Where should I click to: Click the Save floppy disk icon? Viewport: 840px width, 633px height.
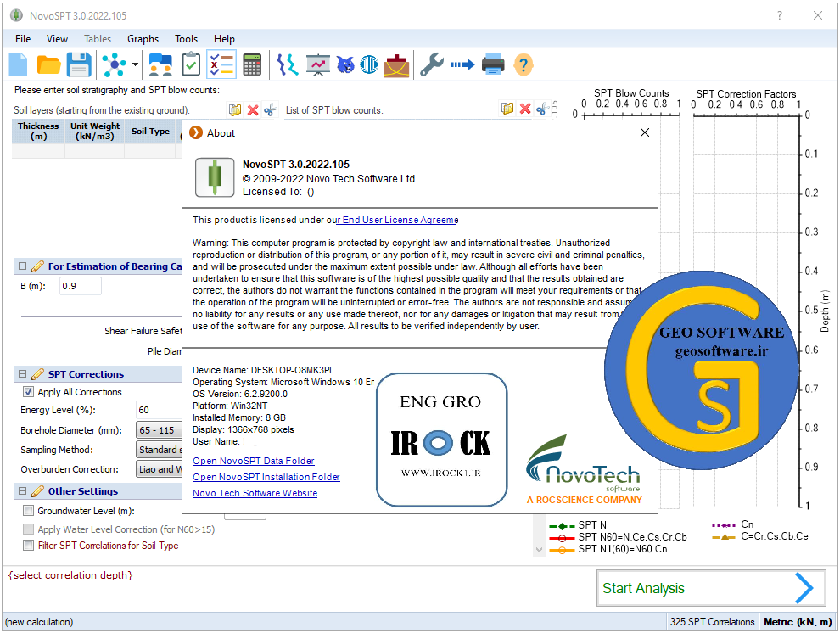tap(79, 64)
